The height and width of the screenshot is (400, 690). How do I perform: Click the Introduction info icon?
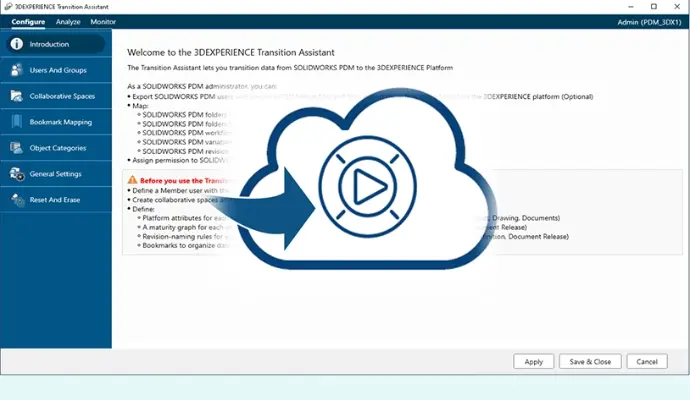(x=17, y=44)
